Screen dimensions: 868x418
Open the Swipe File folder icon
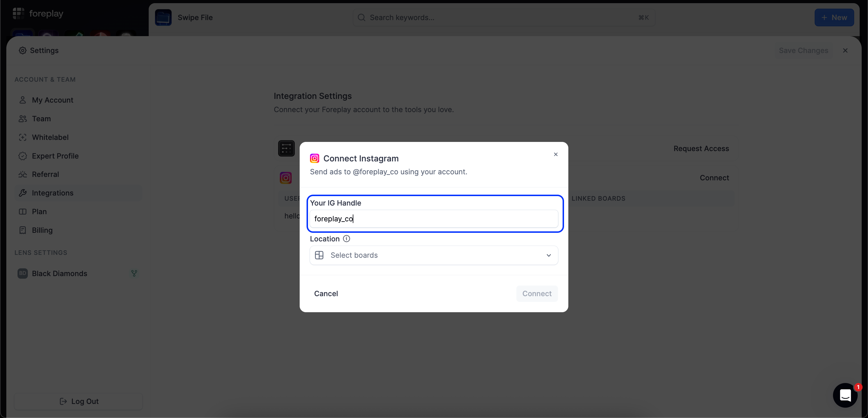(x=163, y=17)
